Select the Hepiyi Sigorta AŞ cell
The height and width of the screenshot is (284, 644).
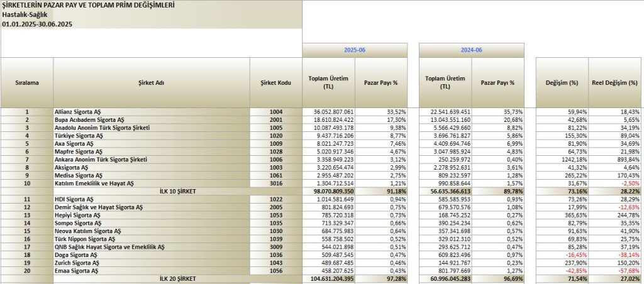pyautogui.click(x=152, y=215)
